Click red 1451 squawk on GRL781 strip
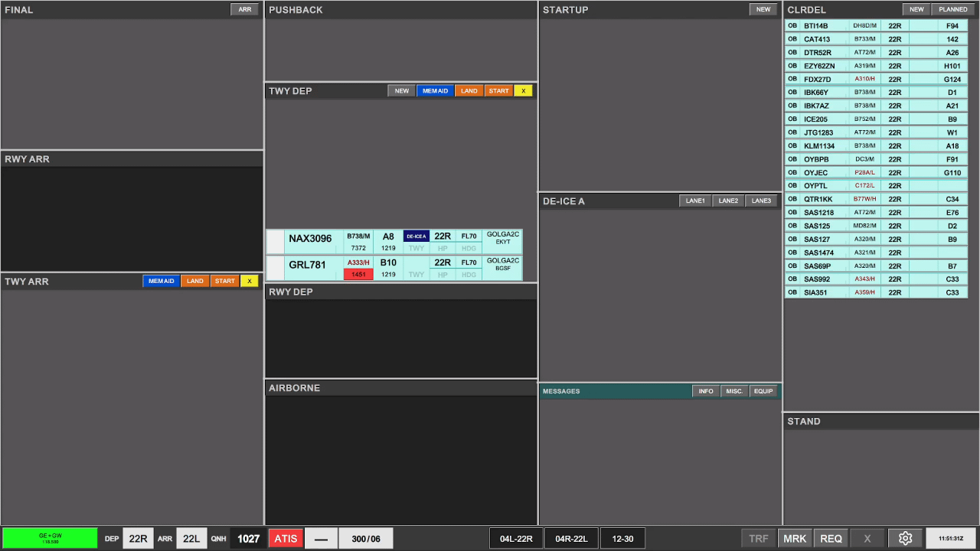 358,275
